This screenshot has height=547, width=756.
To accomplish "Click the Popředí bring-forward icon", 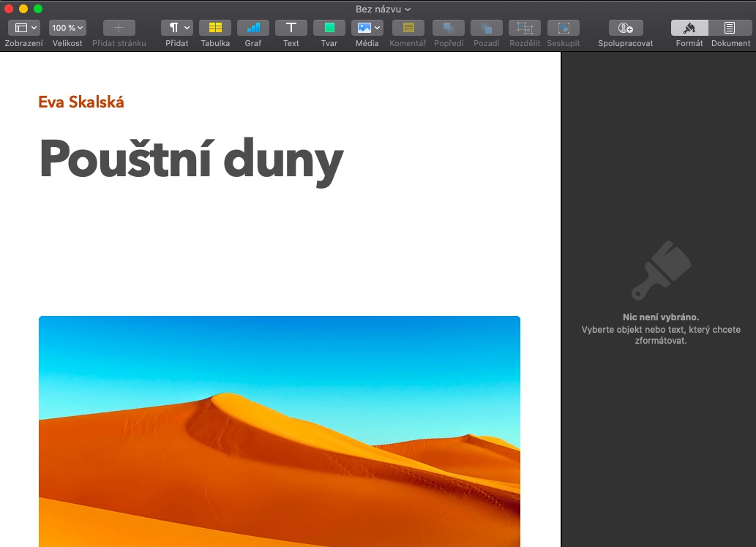I will [448, 28].
